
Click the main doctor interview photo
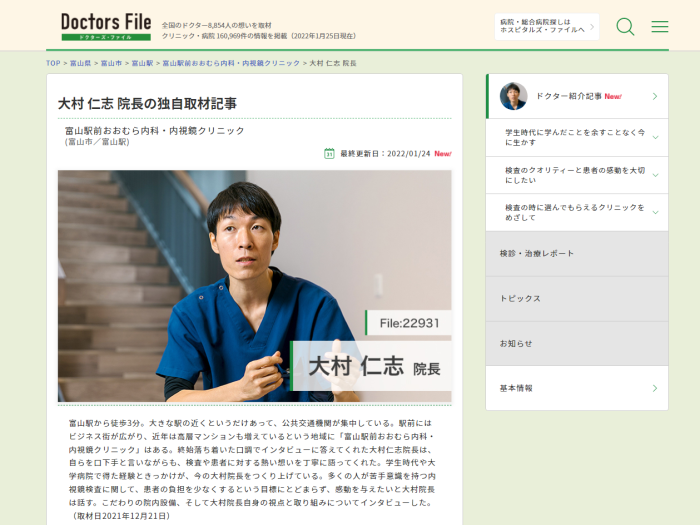(254, 286)
